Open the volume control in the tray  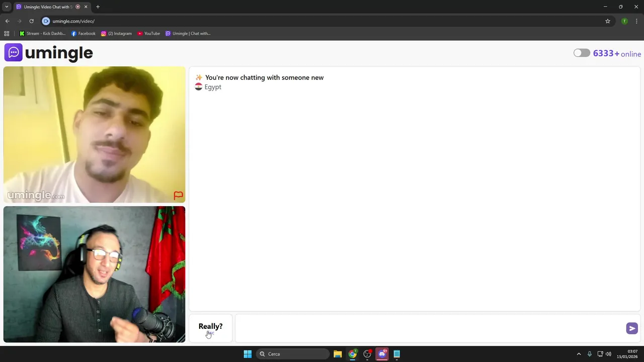[x=608, y=354]
